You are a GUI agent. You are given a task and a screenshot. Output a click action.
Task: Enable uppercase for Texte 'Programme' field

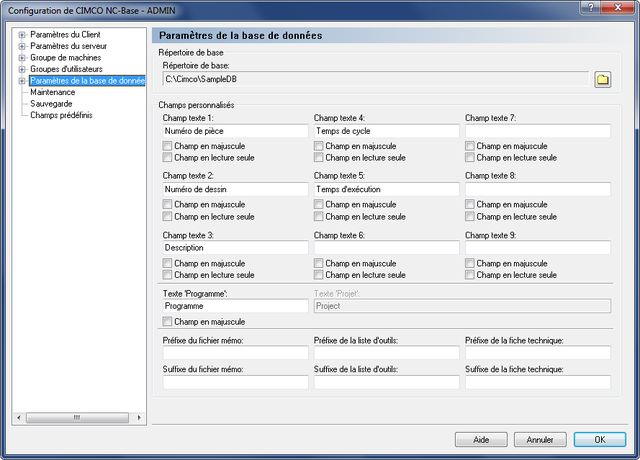click(x=167, y=322)
